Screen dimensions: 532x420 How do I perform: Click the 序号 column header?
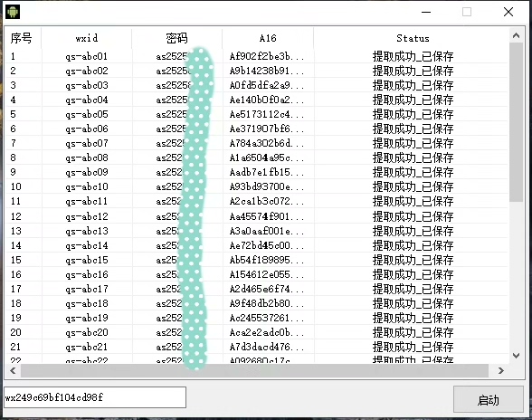click(22, 38)
